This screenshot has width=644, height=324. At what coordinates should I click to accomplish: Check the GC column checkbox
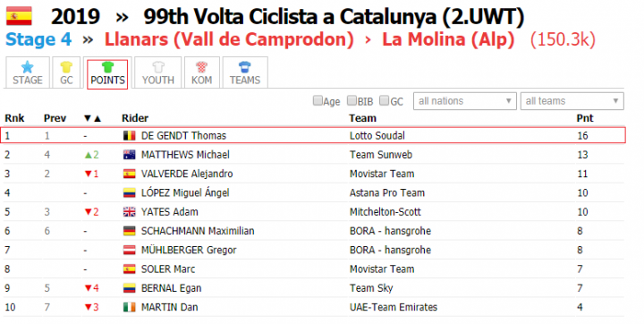coord(384,100)
